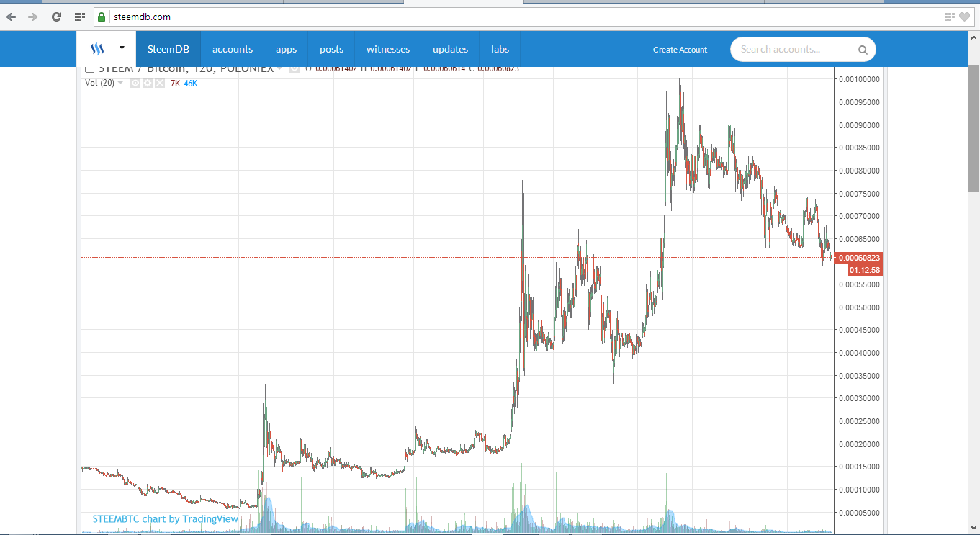This screenshot has height=535, width=980.
Task: Click the 0.00080000 price axis label
Action: click(860, 171)
